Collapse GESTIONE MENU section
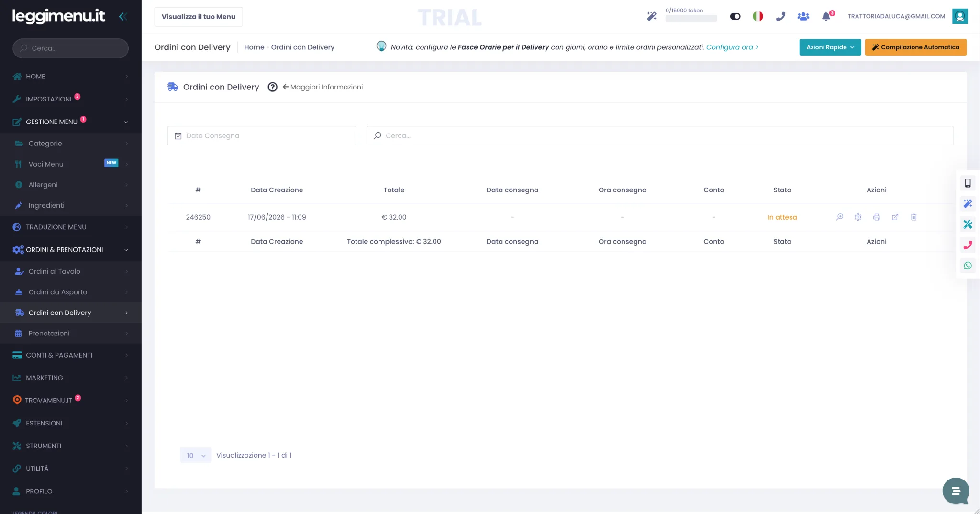Image resolution: width=980 pixels, height=514 pixels. [71, 122]
